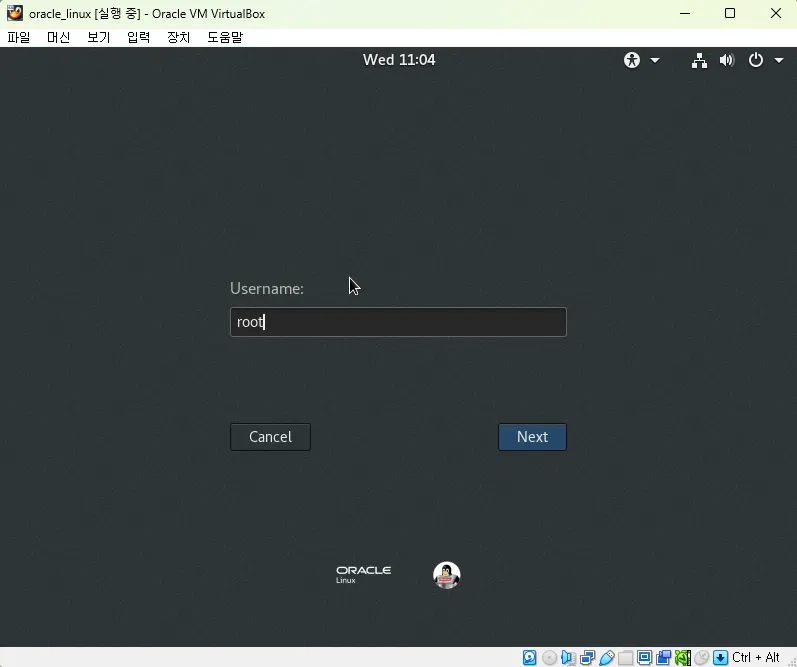Viewport: 797px width, 667px height.
Task: Open the 파일 menu
Action: (19, 38)
